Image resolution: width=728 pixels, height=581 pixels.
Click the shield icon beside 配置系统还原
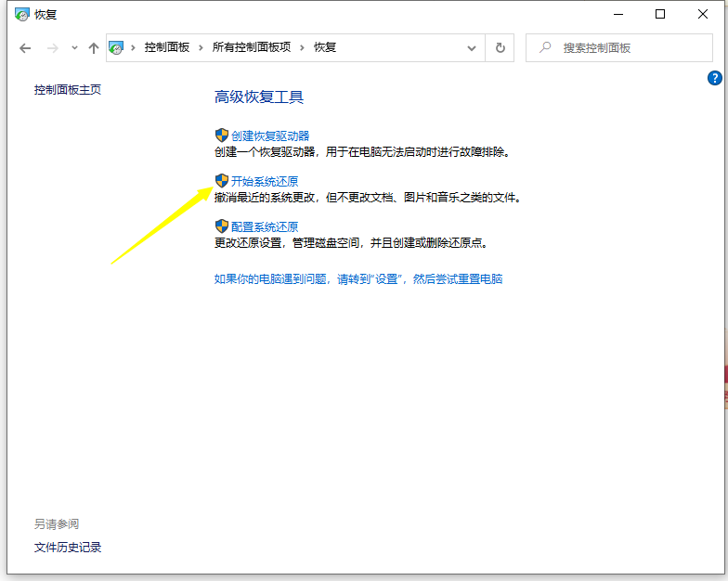221,226
